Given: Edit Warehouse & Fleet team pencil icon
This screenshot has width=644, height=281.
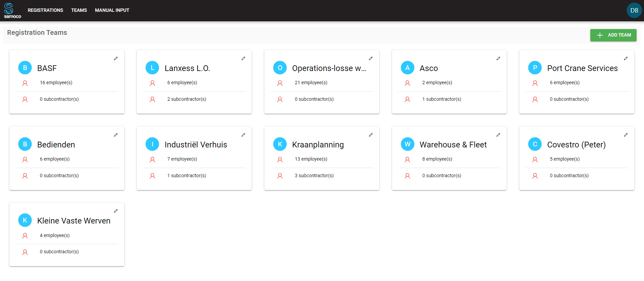Looking at the screenshot, I should point(498,135).
